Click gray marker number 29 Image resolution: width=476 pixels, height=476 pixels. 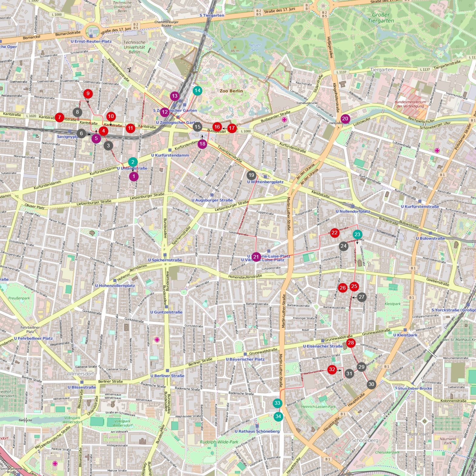click(x=361, y=367)
